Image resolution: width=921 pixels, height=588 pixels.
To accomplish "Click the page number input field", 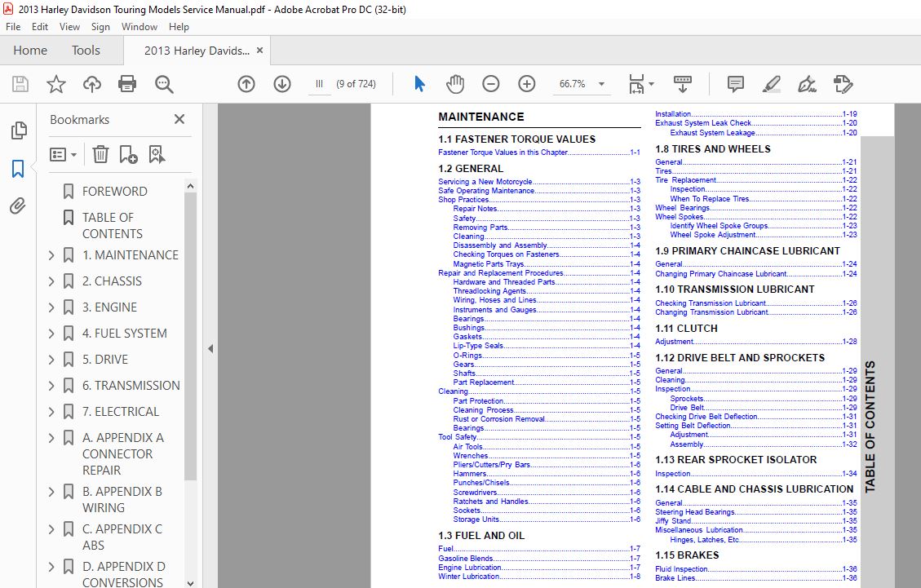I will tap(320, 84).
